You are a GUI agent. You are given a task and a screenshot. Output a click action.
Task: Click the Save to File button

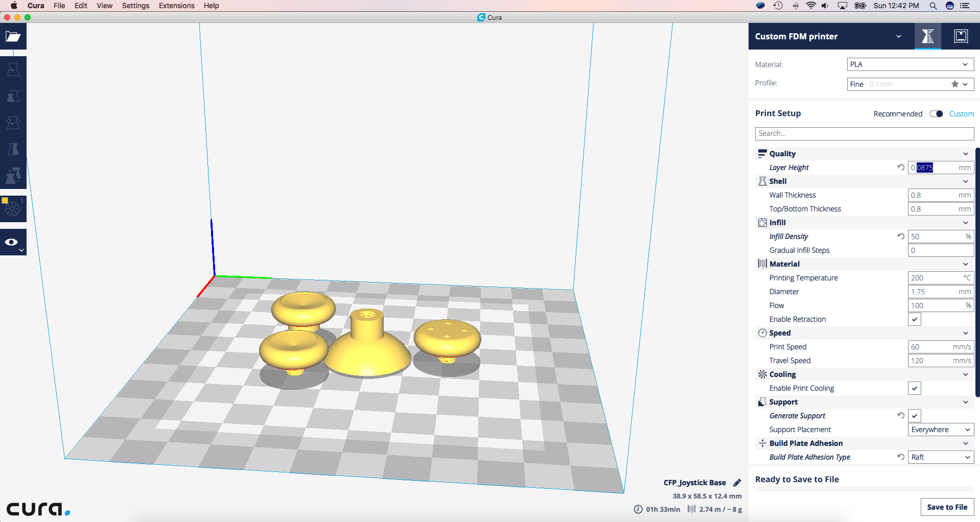pos(947,507)
